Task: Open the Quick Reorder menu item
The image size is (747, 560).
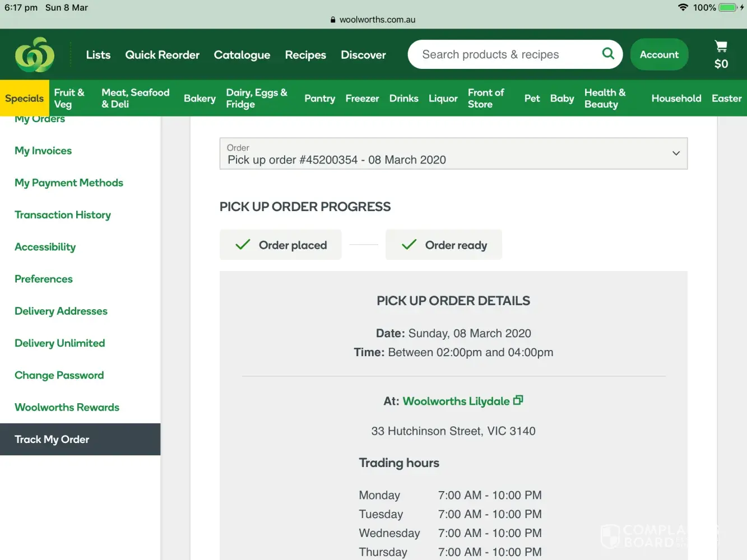Action: [x=162, y=55]
